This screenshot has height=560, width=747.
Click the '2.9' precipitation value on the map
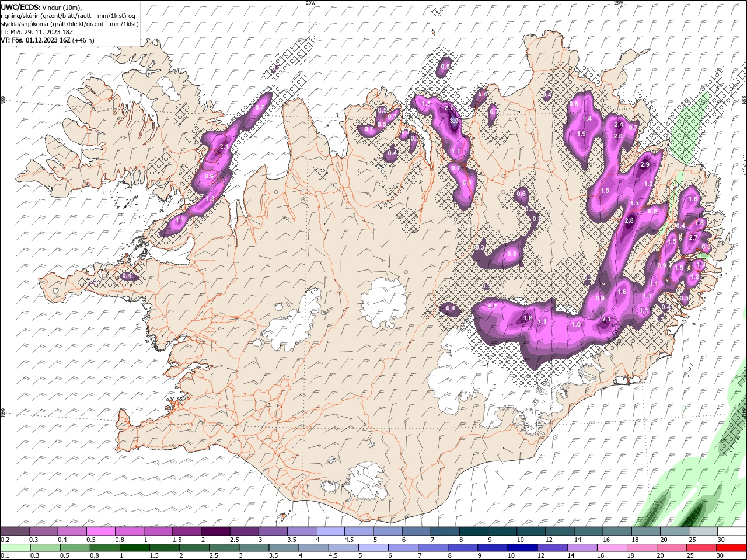click(x=645, y=165)
